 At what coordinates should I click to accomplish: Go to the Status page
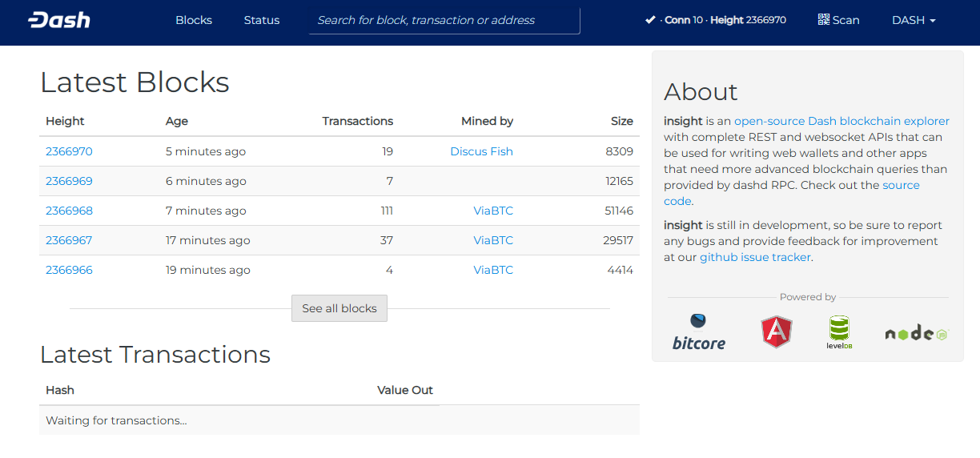(x=262, y=20)
